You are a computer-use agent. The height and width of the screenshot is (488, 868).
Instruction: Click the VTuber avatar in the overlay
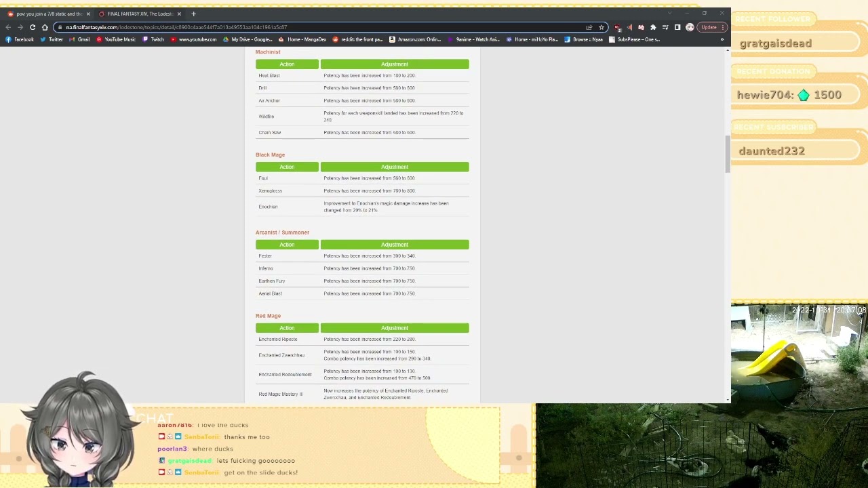pos(78,430)
